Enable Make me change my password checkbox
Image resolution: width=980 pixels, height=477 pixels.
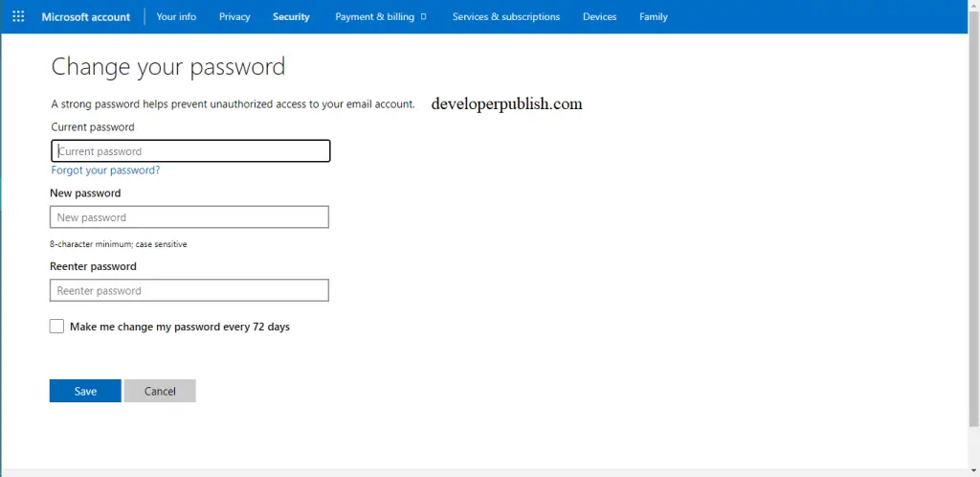pos(56,327)
